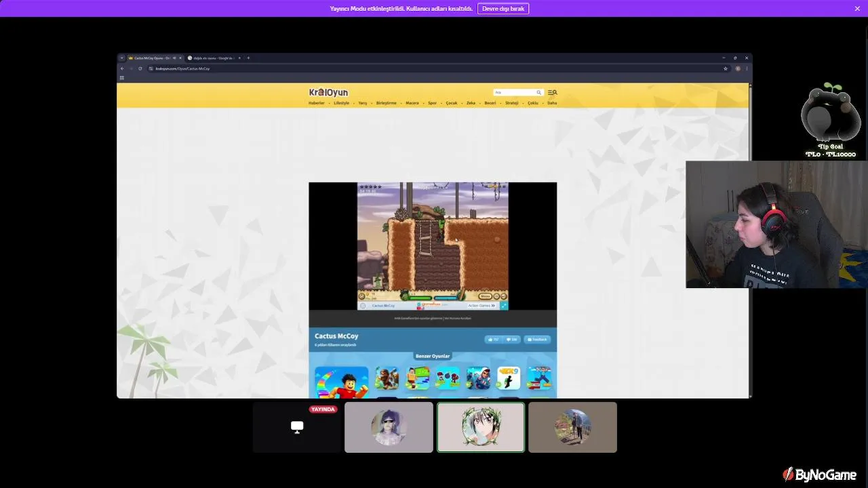Bookmark the page with the star icon
The image size is (868, 488).
tap(726, 68)
